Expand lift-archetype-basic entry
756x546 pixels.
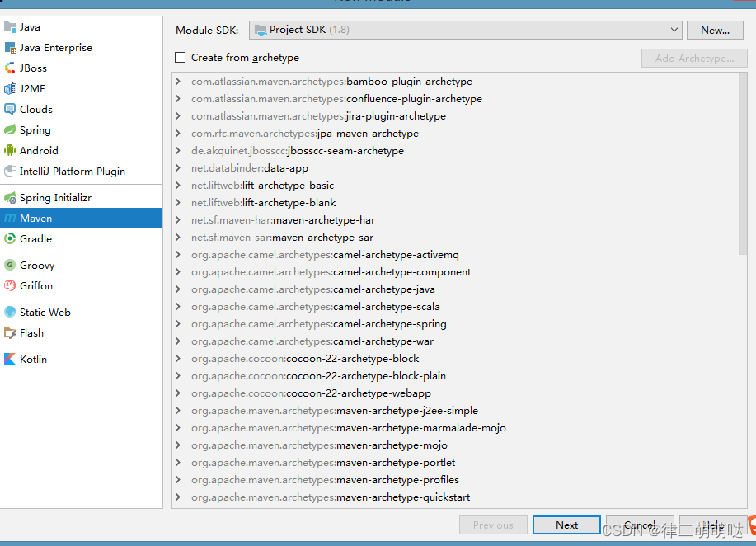click(x=178, y=186)
